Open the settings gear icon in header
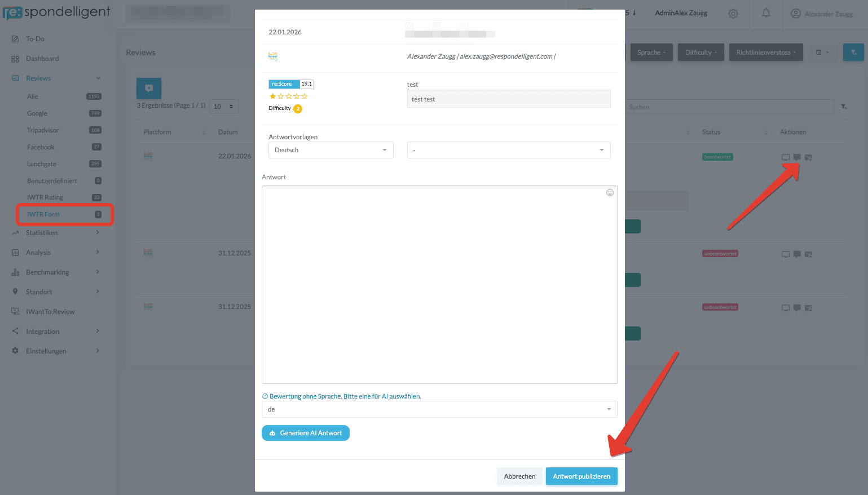Viewport: 868px width, 495px height. [x=733, y=14]
